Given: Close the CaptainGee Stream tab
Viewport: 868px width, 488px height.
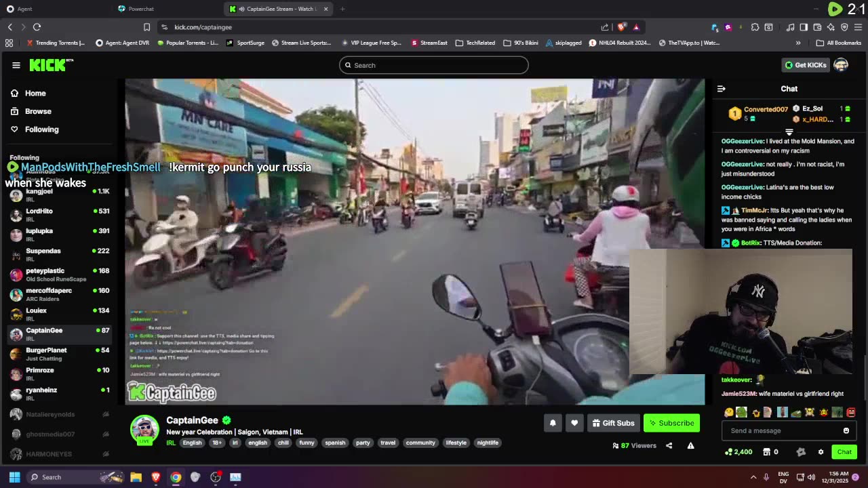Looking at the screenshot, I should point(325,9).
